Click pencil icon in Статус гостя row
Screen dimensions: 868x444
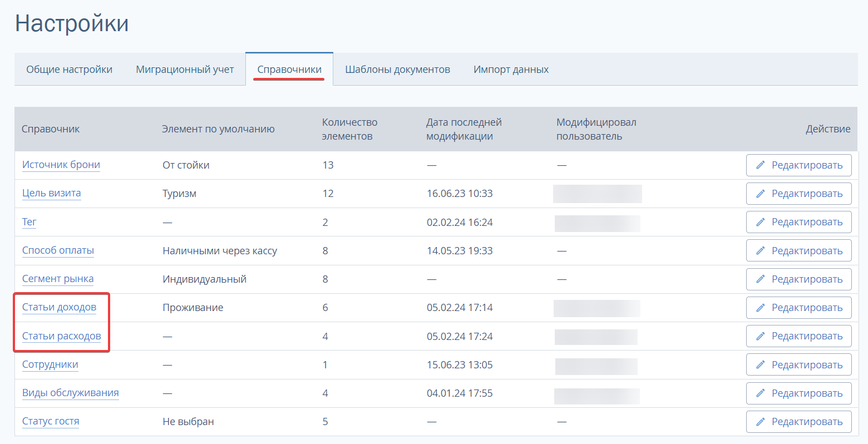click(761, 422)
